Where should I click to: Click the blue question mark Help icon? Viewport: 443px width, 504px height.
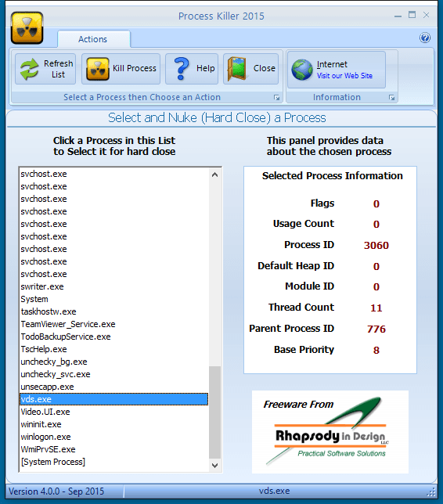coord(182,68)
